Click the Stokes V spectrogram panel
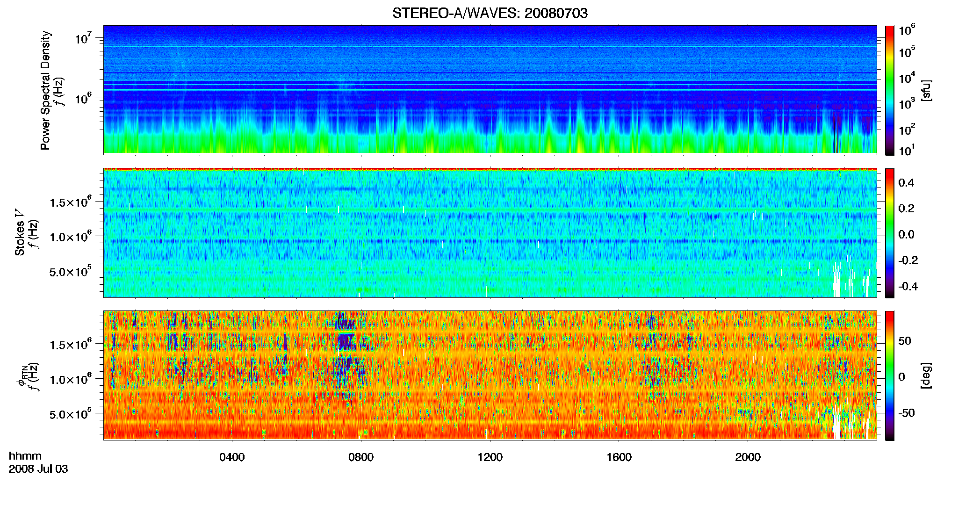The image size is (980, 505). click(x=490, y=232)
